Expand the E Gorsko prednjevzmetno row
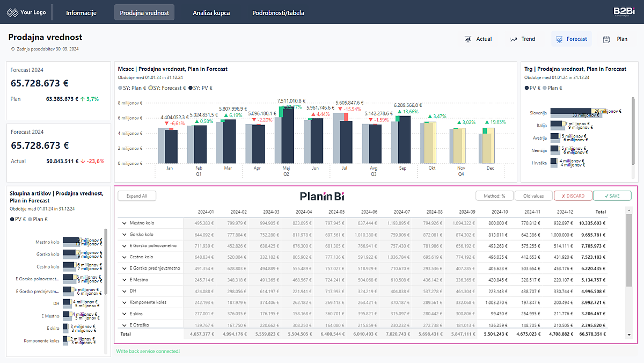The image size is (644, 363). (x=125, y=268)
